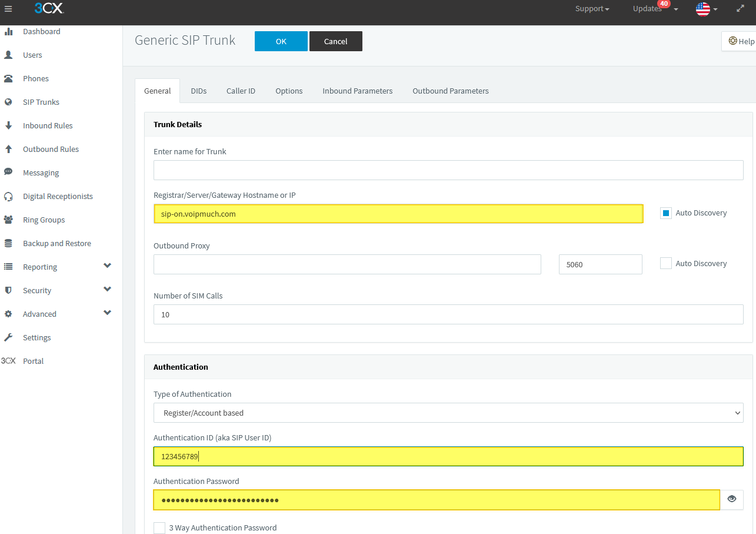Image resolution: width=756 pixels, height=534 pixels.
Task: Click the fullscreen expand arrows icon
Action: point(740,9)
